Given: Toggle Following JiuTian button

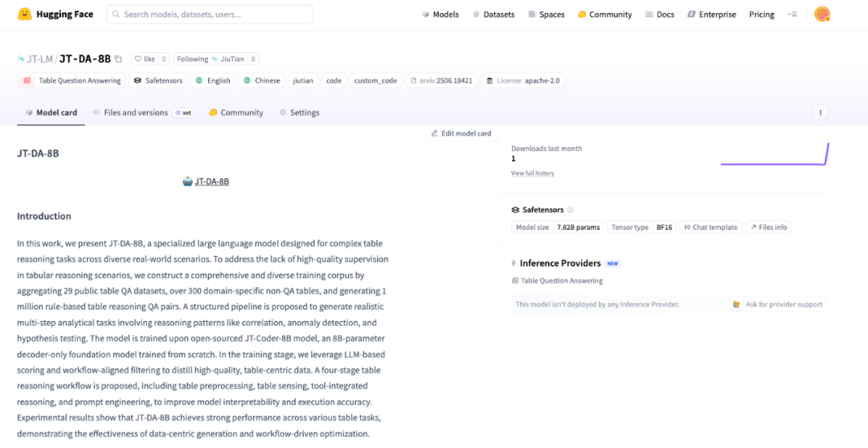Looking at the screenshot, I should (x=211, y=59).
